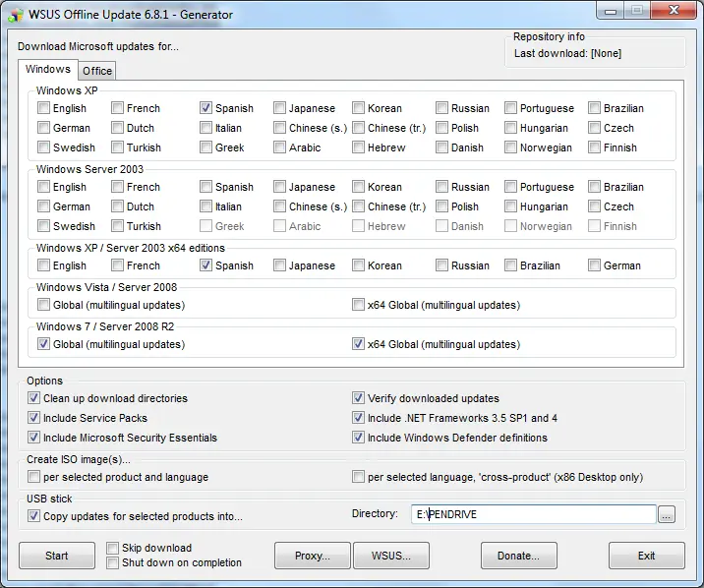Select the Windows tab
The image size is (704, 588).
(x=48, y=69)
